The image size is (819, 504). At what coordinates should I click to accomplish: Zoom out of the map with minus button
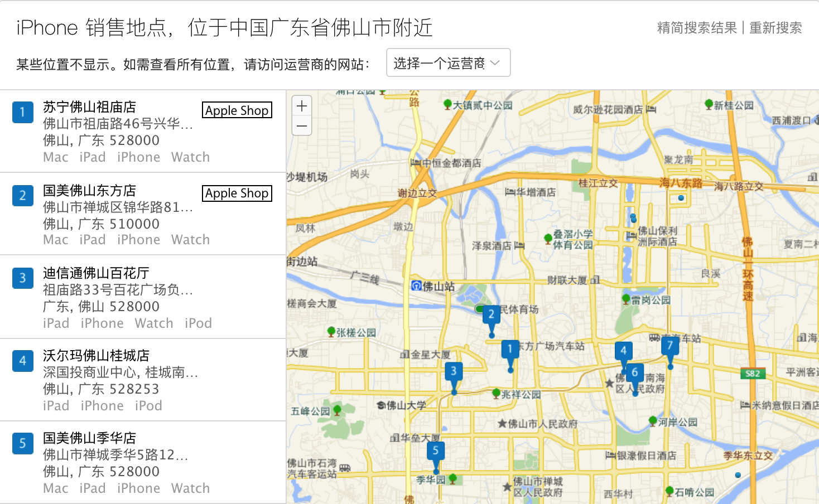click(302, 125)
